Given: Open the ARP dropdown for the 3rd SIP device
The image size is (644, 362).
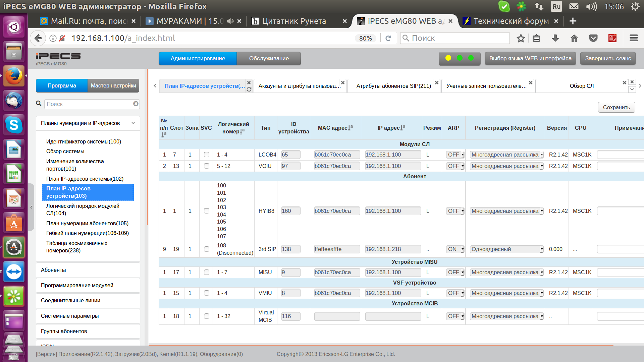Looking at the screenshot, I should pyautogui.click(x=455, y=249).
